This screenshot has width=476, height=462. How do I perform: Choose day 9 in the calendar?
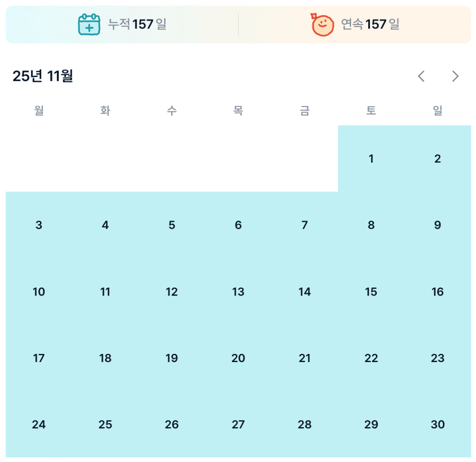pos(438,225)
